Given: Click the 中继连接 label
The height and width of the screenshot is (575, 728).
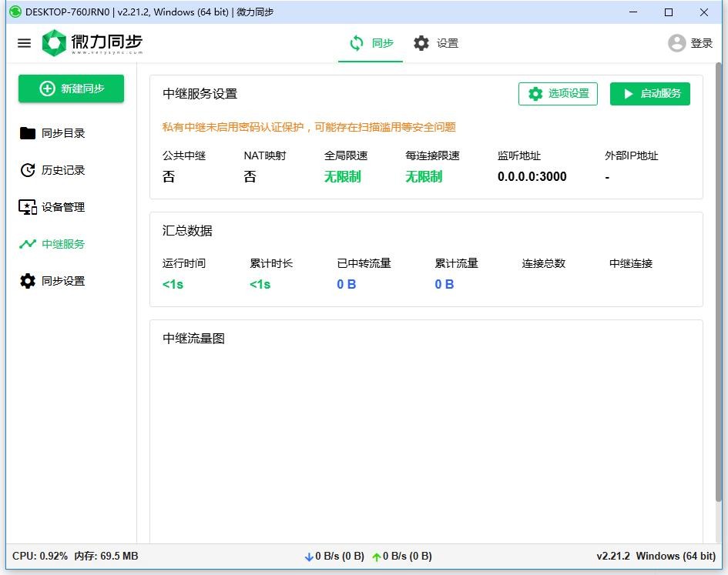Looking at the screenshot, I should tap(630, 263).
